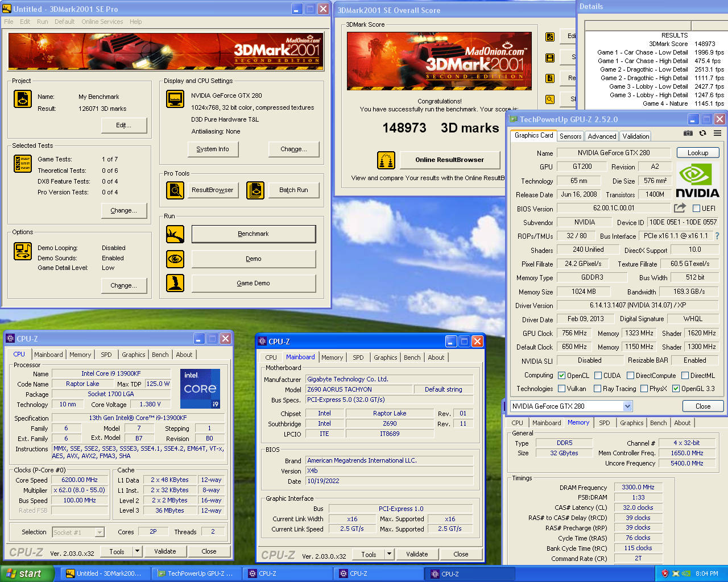The image size is (728, 582).
Task: Click the Benchmark button in 3DMark
Action: [254, 234]
